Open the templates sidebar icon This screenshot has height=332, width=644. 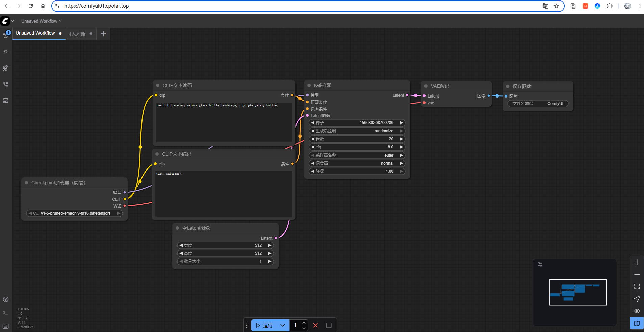pyautogui.click(x=6, y=101)
